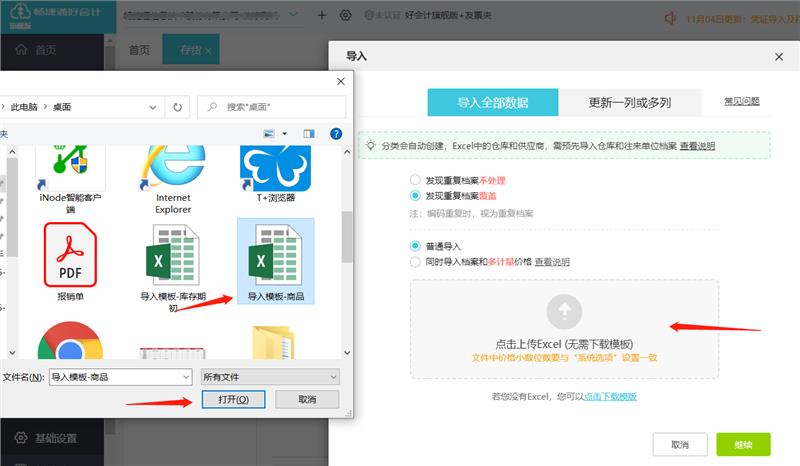Switch to 更新一列或多列 tab
This screenshot has height=466, width=800.
click(x=629, y=102)
